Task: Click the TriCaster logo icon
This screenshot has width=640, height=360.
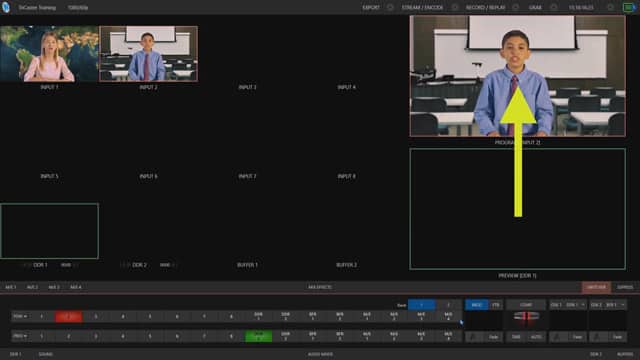Action: point(6,7)
